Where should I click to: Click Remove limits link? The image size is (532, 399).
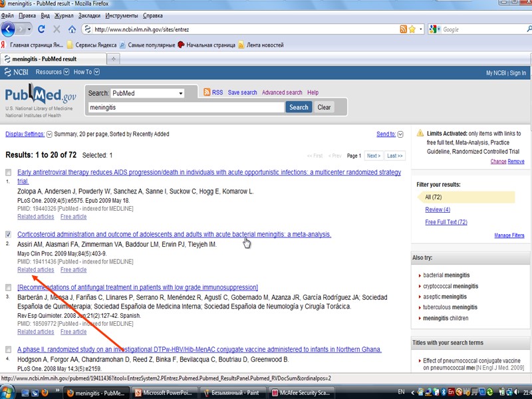[x=516, y=161]
